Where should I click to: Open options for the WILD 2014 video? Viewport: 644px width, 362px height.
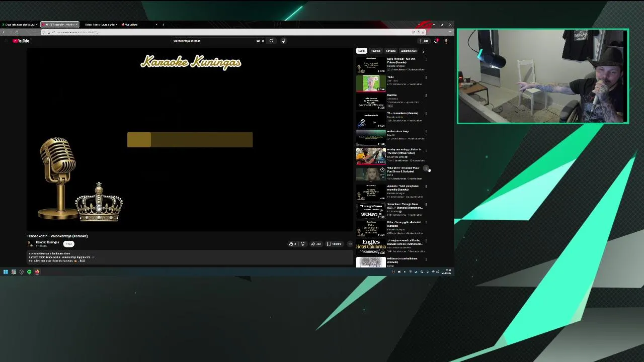point(426,168)
